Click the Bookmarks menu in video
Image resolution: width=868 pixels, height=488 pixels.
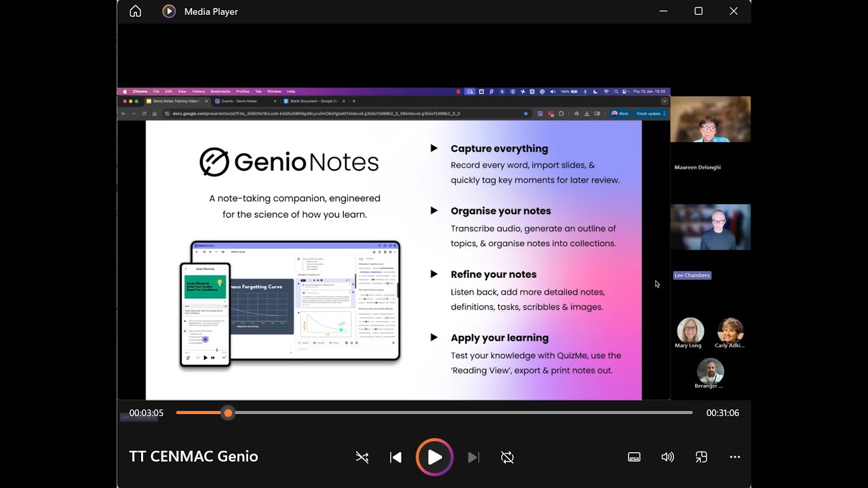[220, 91]
